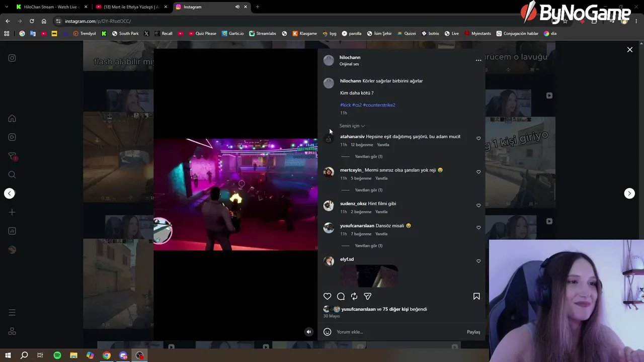This screenshot has width=644, height=362.
Task: Open the Quiz Please bookmark
Action: [x=202, y=34]
